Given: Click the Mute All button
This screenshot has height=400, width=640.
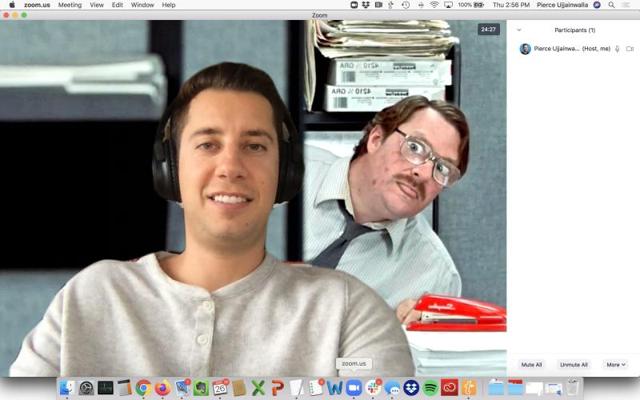Looking at the screenshot, I should (531, 364).
